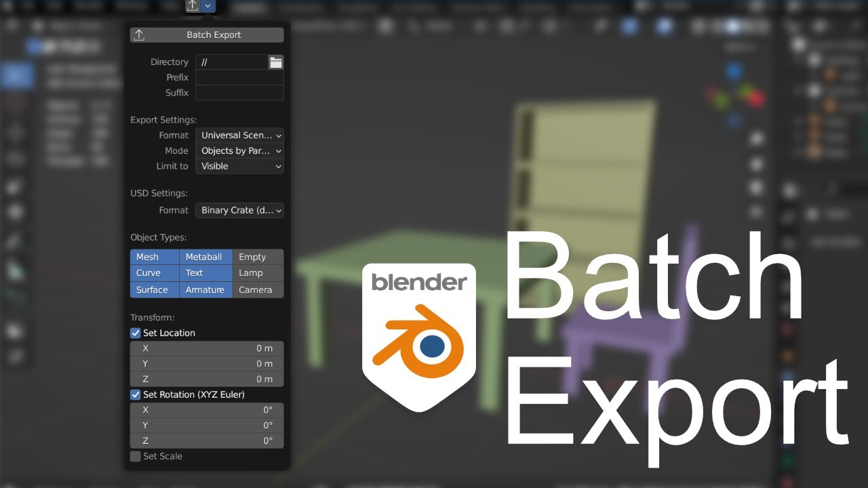Image resolution: width=868 pixels, height=488 pixels.
Task: Click the Location Z value field
Action: coord(207,380)
